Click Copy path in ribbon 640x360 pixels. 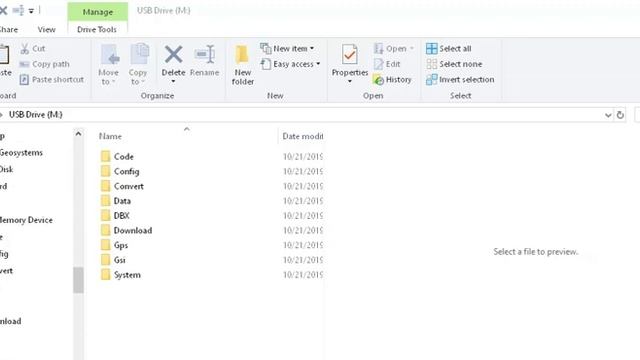(x=44, y=64)
